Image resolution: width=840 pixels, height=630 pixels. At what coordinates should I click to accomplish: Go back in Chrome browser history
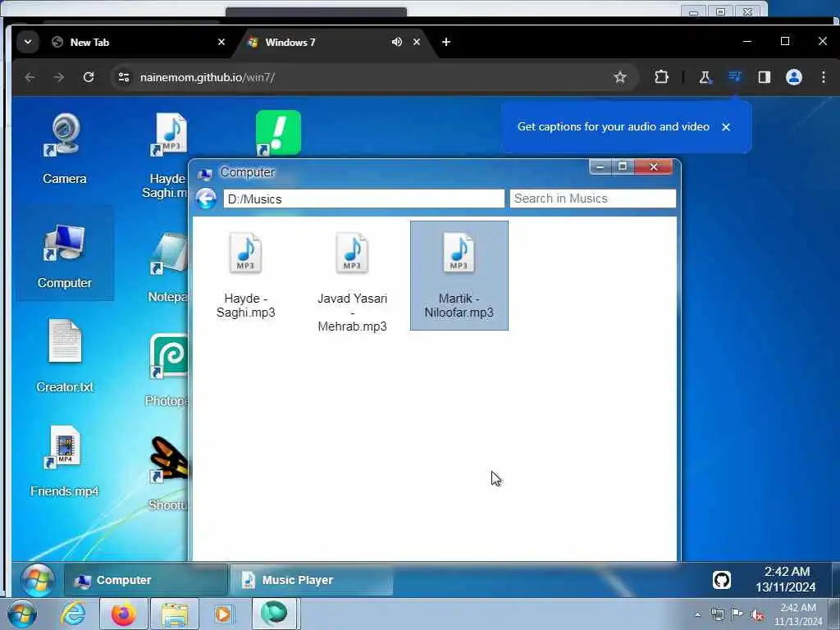click(x=30, y=77)
